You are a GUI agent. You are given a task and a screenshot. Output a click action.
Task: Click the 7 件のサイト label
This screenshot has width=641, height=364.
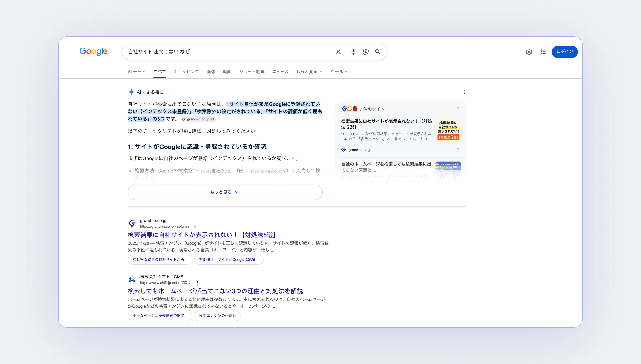tap(372, 109)
